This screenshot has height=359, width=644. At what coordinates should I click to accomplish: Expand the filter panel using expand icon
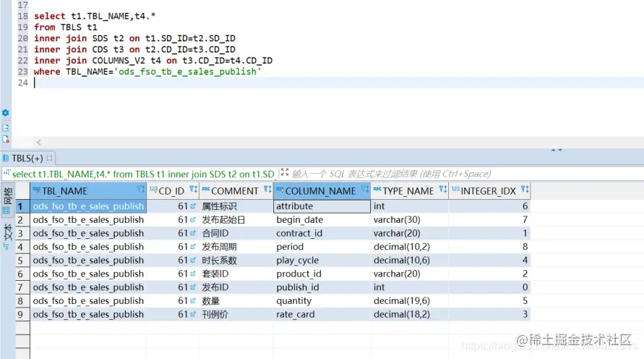[x=285, y=172]
